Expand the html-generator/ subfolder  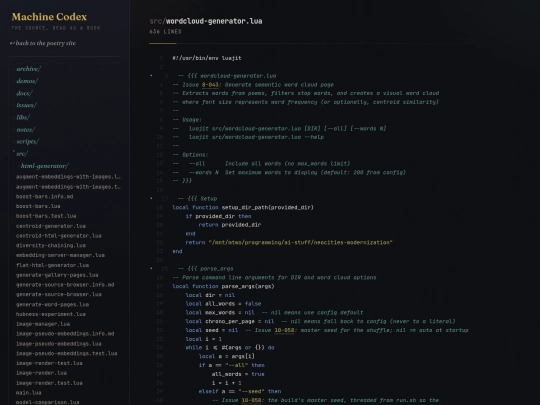[44, 166]
